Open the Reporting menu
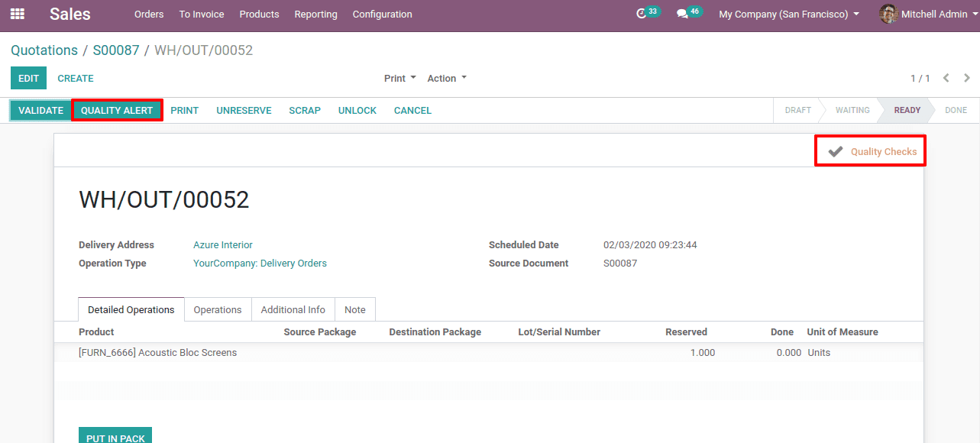This screenshot has width=980, height=443. tap(315, 15)
